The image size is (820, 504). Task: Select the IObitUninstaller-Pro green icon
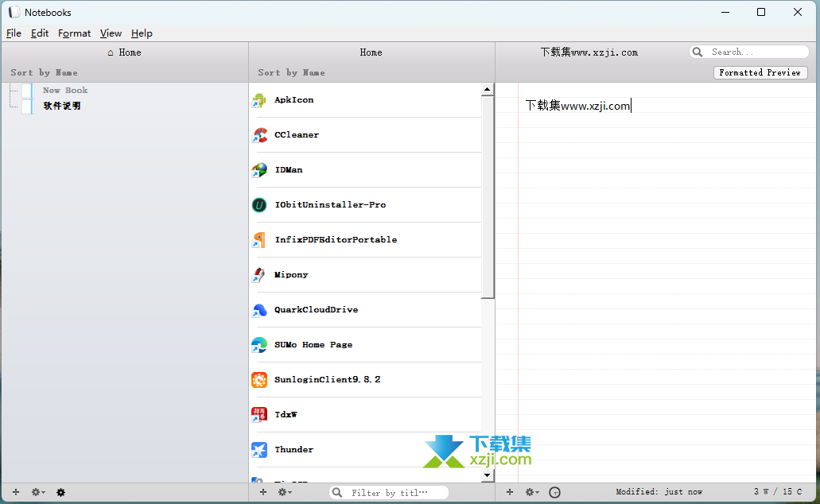(x=258, y=205)
